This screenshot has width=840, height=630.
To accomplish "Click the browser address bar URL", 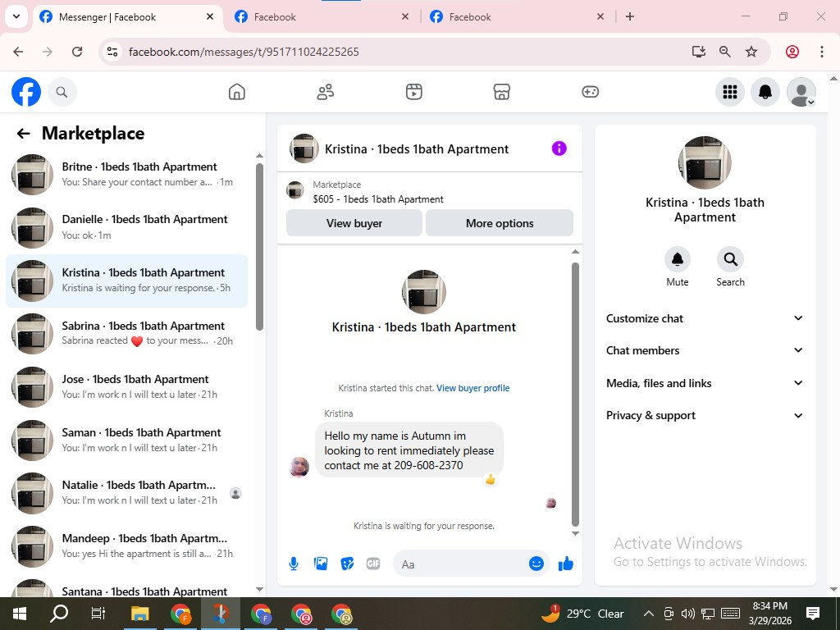I will click(x=244, y=52).
